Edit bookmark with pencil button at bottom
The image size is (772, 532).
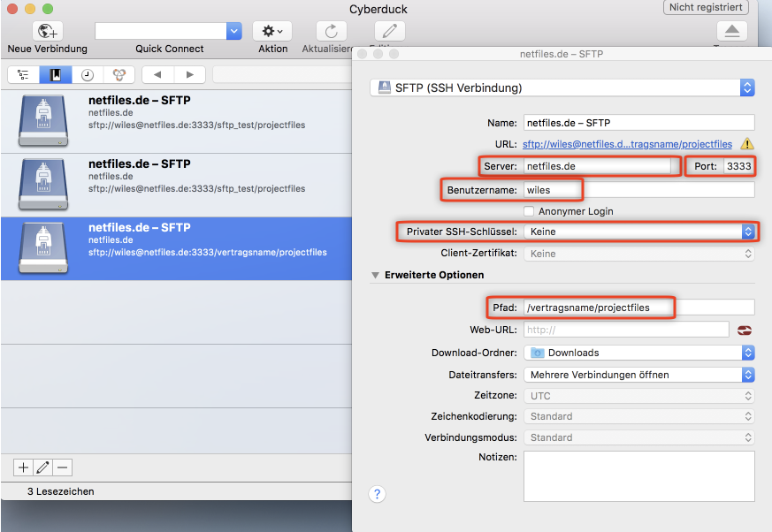[x=42, y=467]
